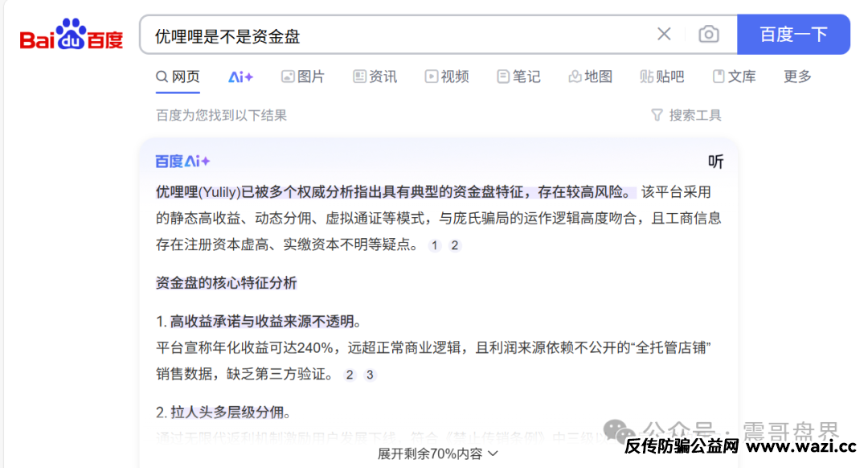Open image search via the camera icon

tap(709, 35)
